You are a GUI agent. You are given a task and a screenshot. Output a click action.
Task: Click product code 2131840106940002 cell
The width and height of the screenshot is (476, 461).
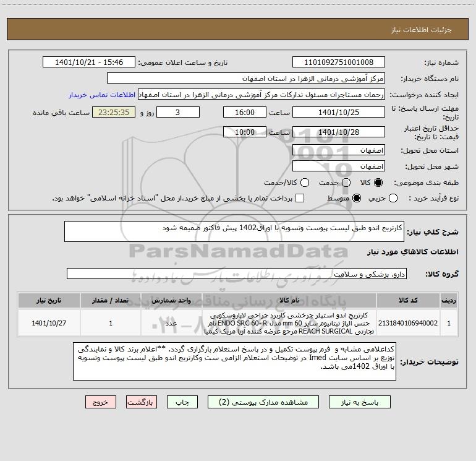point(408,323)
